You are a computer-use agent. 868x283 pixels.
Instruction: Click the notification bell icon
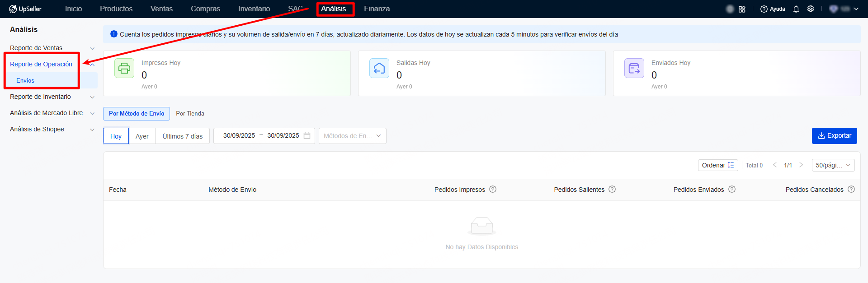coord(796,9)
